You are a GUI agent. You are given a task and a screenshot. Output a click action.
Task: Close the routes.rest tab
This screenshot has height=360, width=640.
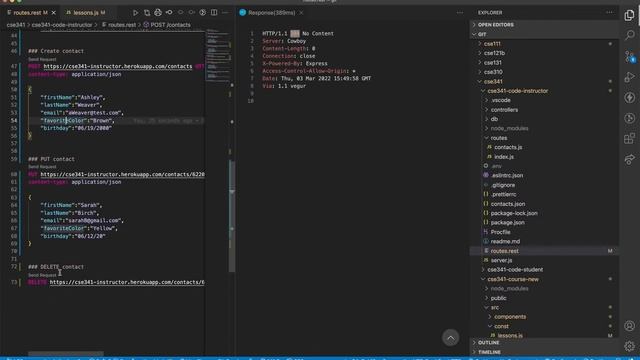pyautogui.click(x=53, y=13)
